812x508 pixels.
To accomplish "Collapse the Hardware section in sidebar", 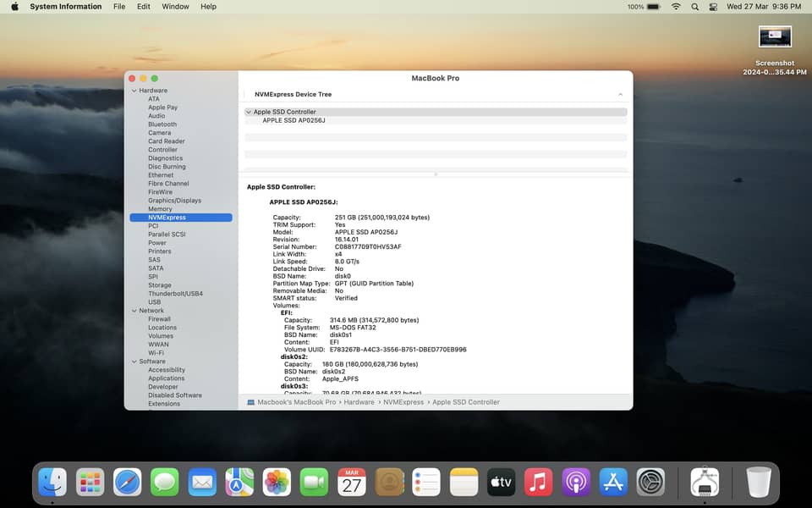I will pos(134,91).
